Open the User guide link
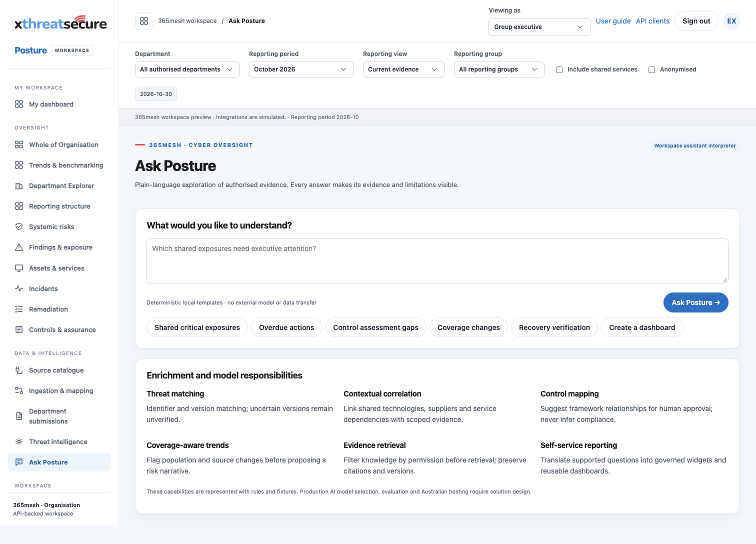This screenshot has width=756, height=544. (613, 21)
